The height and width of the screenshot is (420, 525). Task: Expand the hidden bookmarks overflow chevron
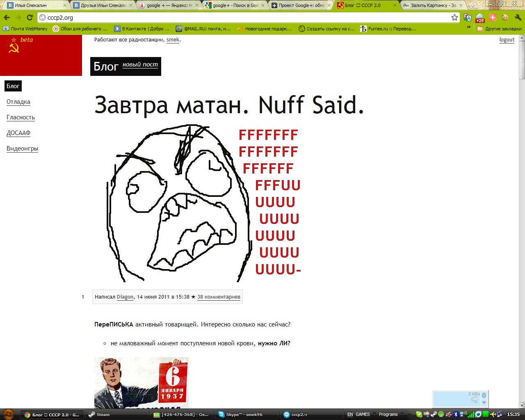[469, 27]
